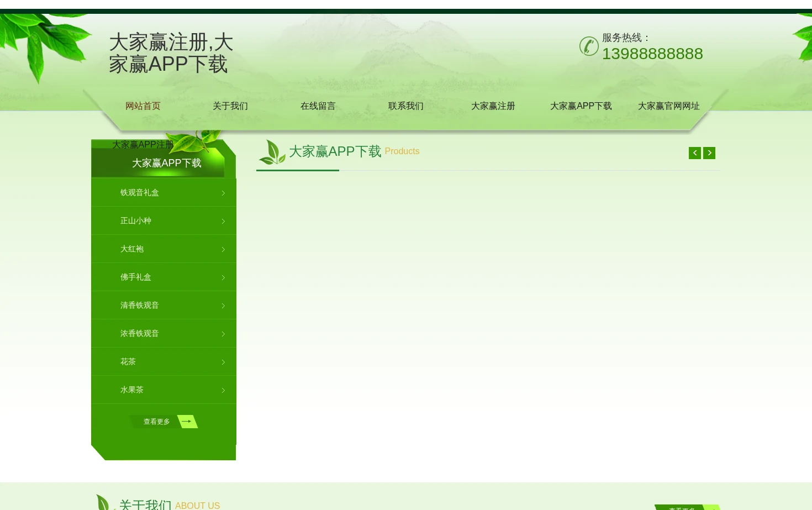Select 清香铁观音 category link
The width and height of the screenshot is (812, 510).
pos(140,305)
